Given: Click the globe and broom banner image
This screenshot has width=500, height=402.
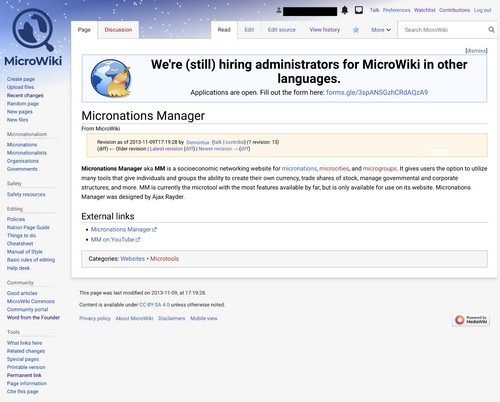Looking at the screenshot, I should [x=111, y=78].
